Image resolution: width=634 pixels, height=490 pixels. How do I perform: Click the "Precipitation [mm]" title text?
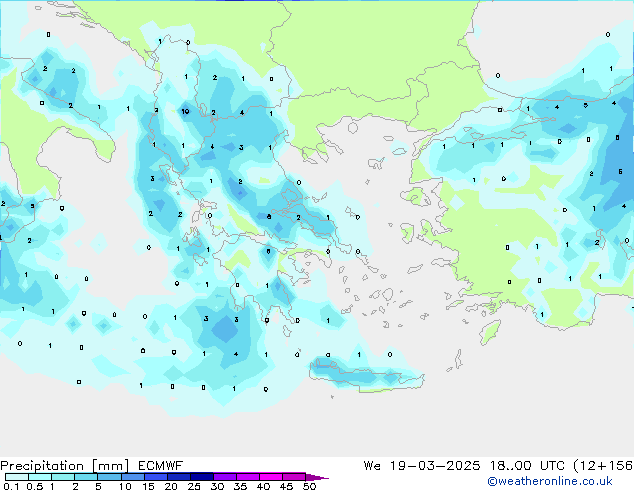65,466
